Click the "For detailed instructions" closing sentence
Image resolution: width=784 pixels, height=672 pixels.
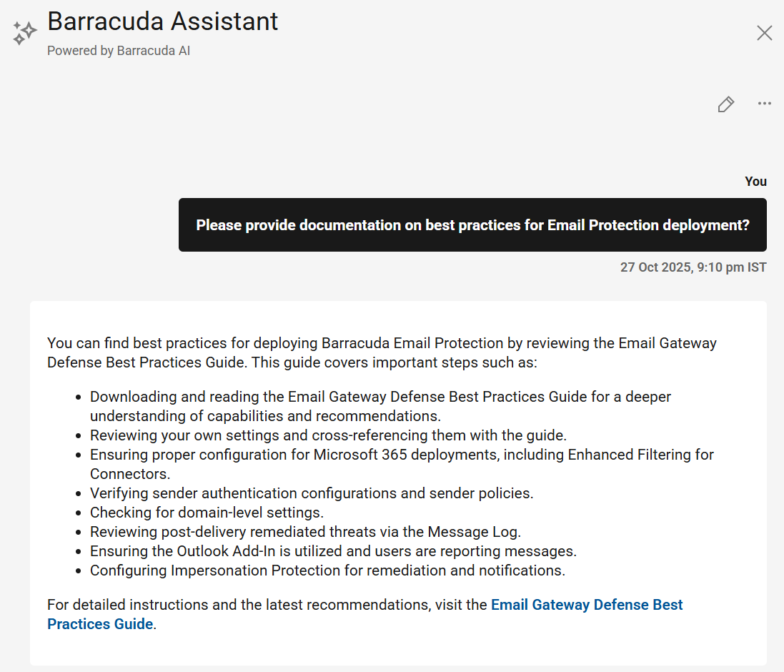(x=268, y=605)
